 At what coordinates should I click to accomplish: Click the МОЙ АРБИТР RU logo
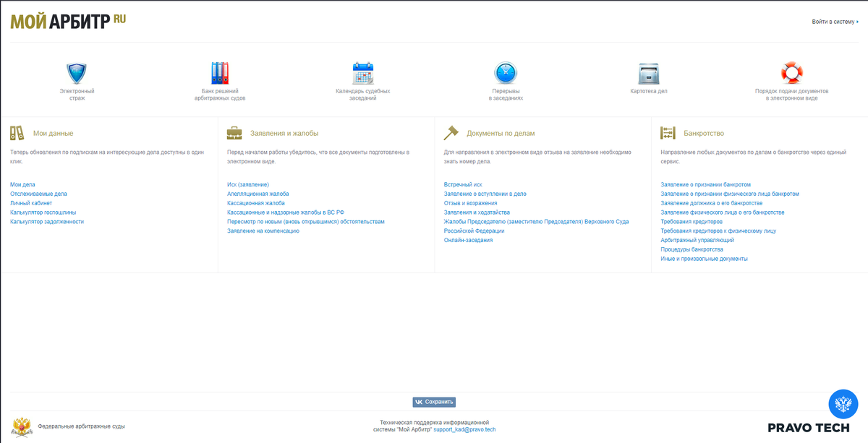point(68,21)
